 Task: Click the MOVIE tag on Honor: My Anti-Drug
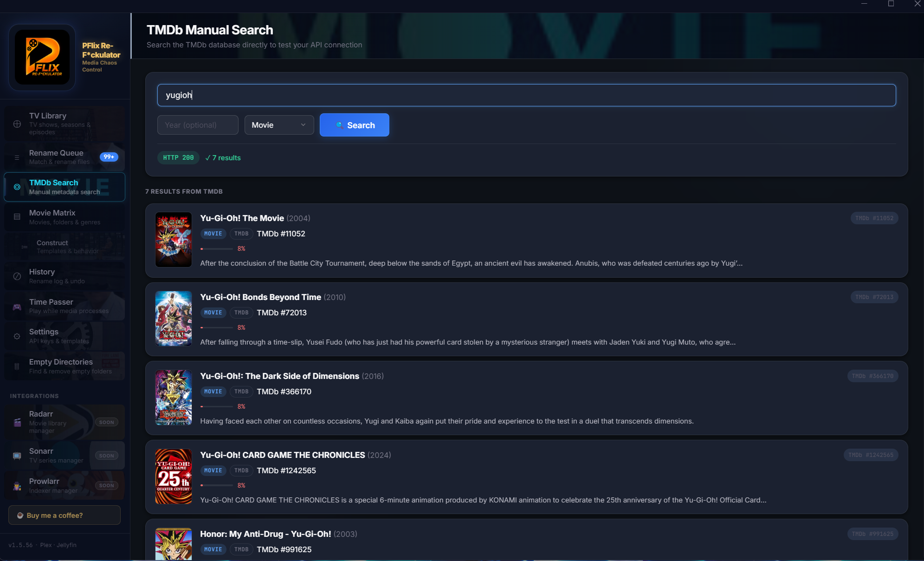pyautogui.click(x=213, y=549)
